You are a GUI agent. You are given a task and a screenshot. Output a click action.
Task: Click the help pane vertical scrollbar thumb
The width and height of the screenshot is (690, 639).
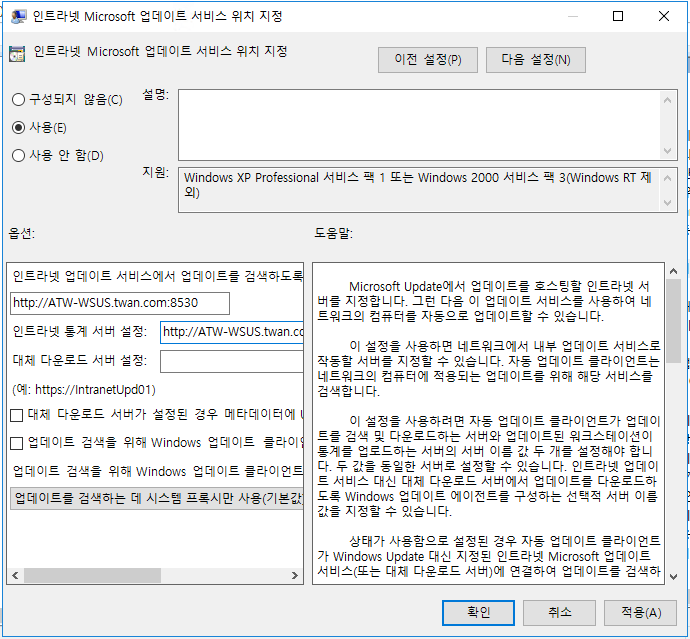click(x=673, y=321)
